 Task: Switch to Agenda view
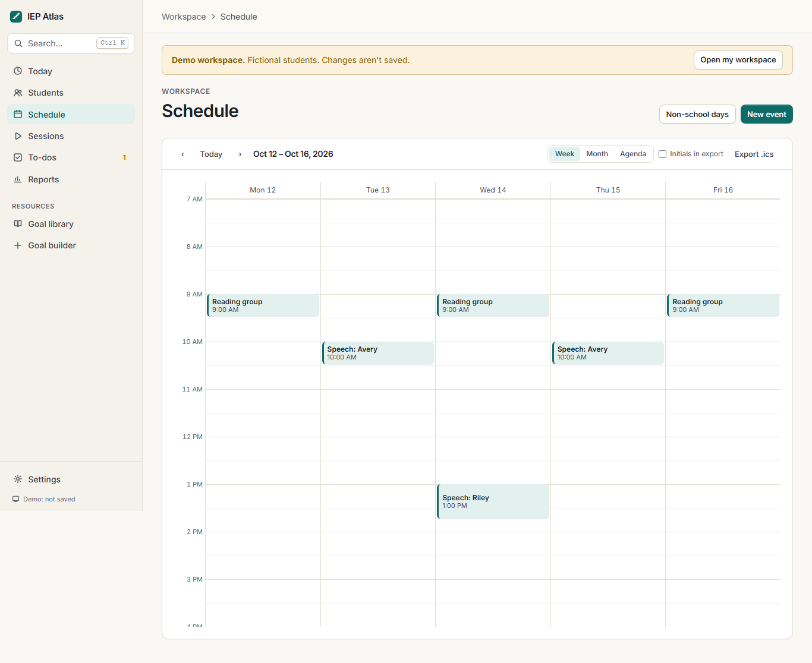pos(633,154)
